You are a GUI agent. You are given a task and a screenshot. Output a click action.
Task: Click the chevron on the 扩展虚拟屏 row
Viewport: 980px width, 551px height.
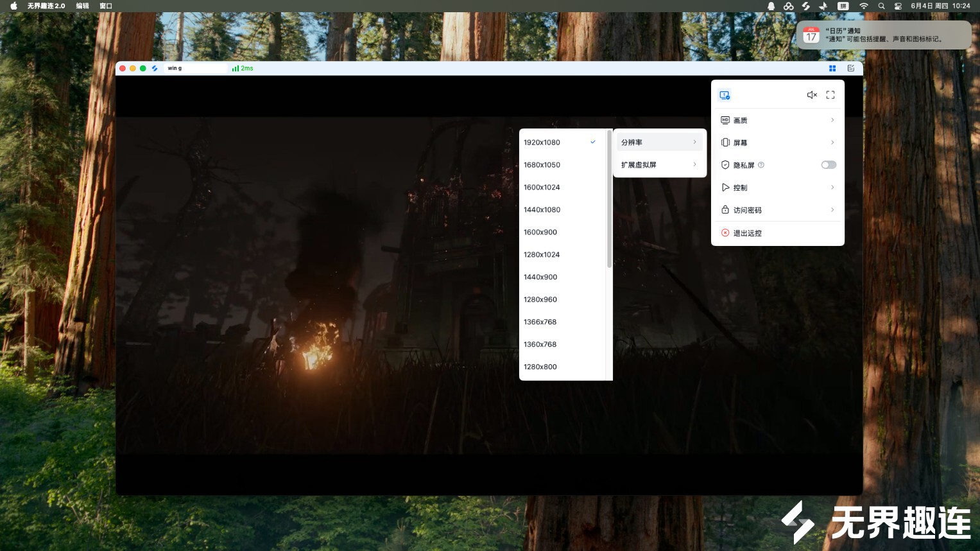click(x=694, y=164)
